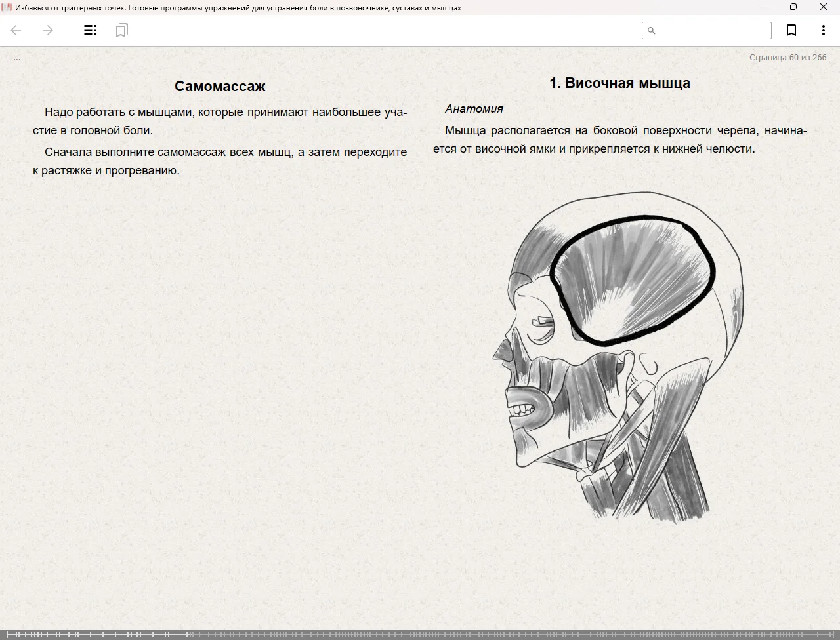This screenshot has height=640, width=840.
Task: Click the forward navigation arrow
Action: tap(48, 30)
